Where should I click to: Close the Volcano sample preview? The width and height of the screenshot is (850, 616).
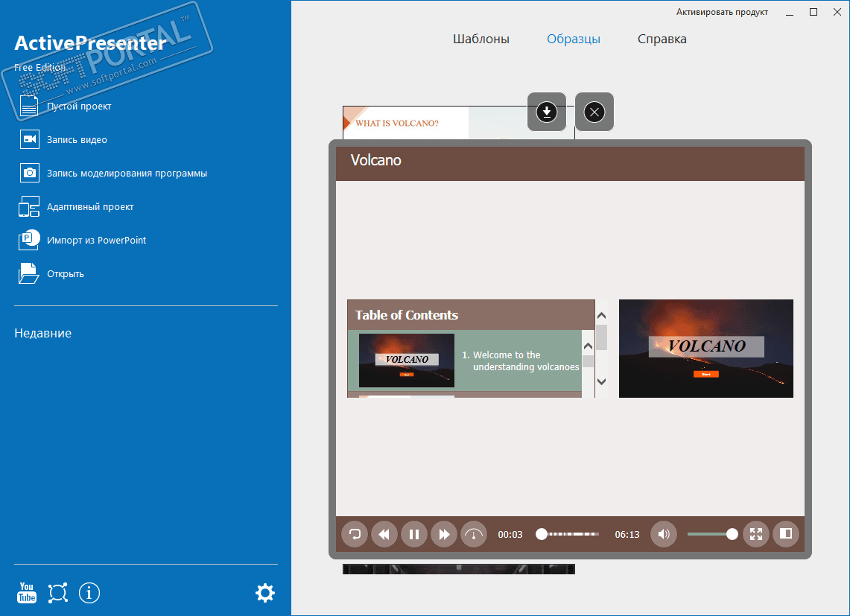pos(594,112)
